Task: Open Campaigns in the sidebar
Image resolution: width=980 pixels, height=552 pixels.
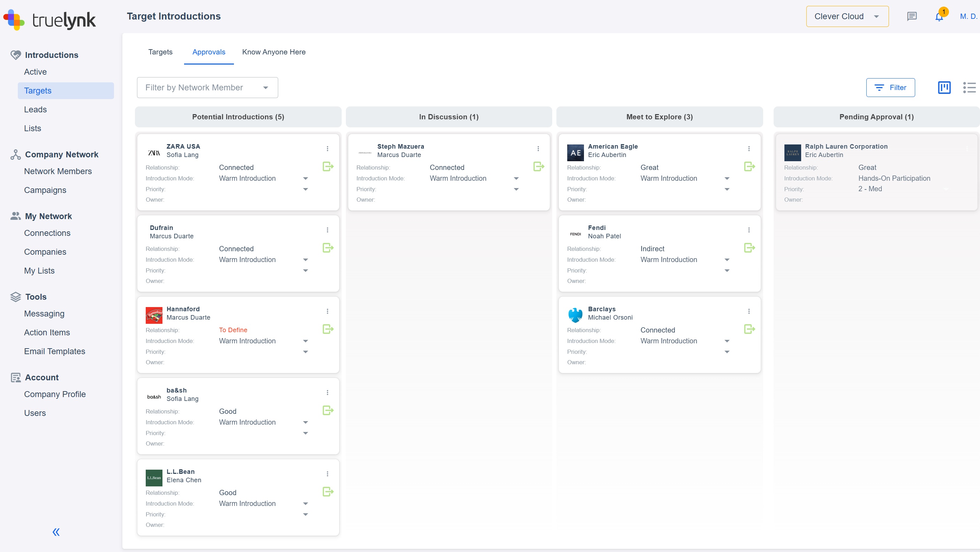Action: 45,191
